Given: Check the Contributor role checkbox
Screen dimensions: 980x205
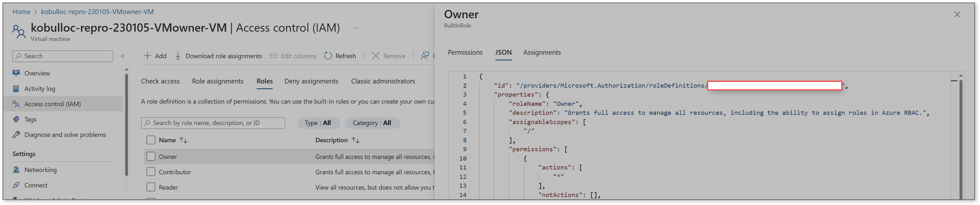Looking at the screenshot, I should 151,172.
